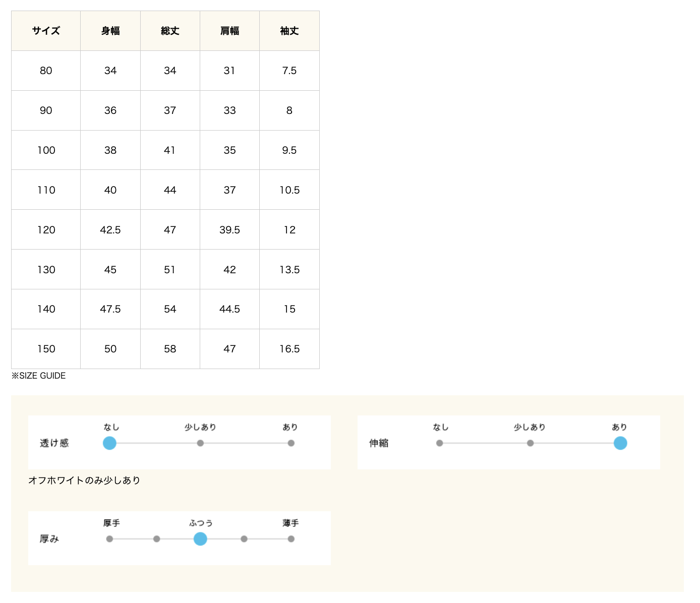The height and width of the screenshot is (603, 700).
Task: Click the size 120 row cell
Action: (x=46, y=230)
